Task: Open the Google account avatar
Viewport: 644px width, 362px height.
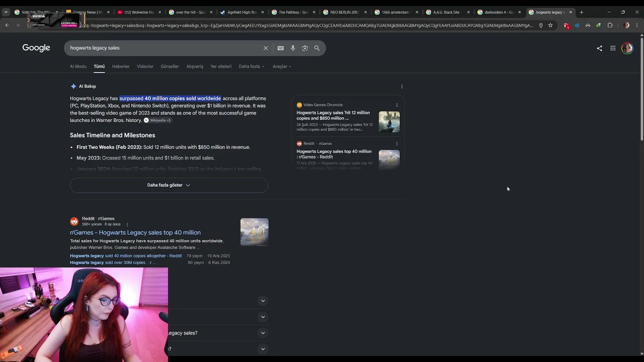Action: [x=627, y=48]
